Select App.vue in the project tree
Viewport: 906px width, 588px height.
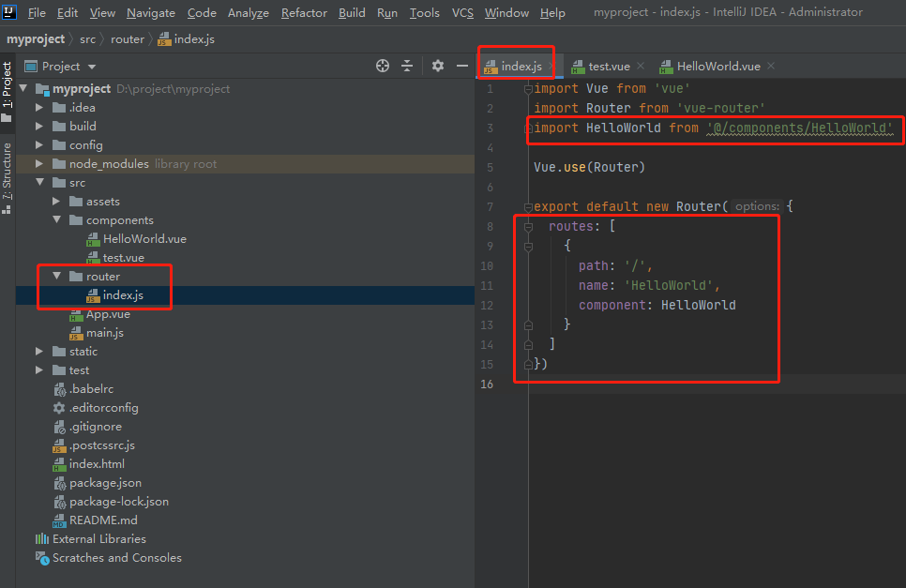(108, 314)
